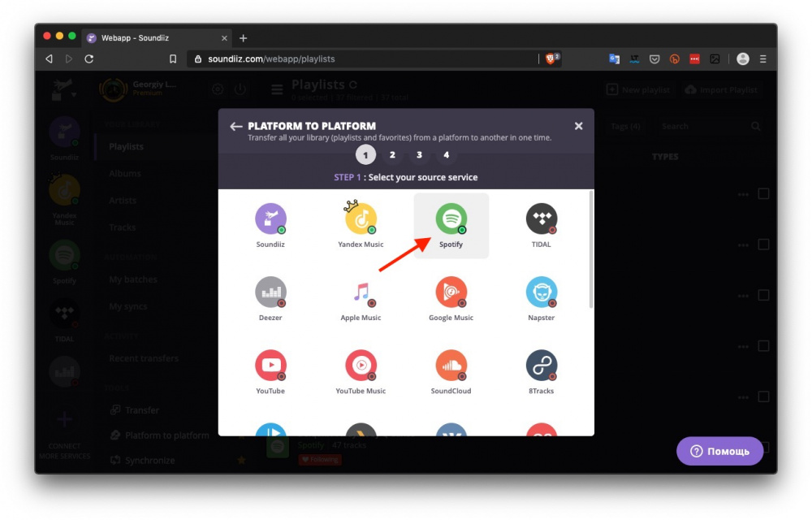
Task: Select Deezer as source service
Action: coord(270,299)
